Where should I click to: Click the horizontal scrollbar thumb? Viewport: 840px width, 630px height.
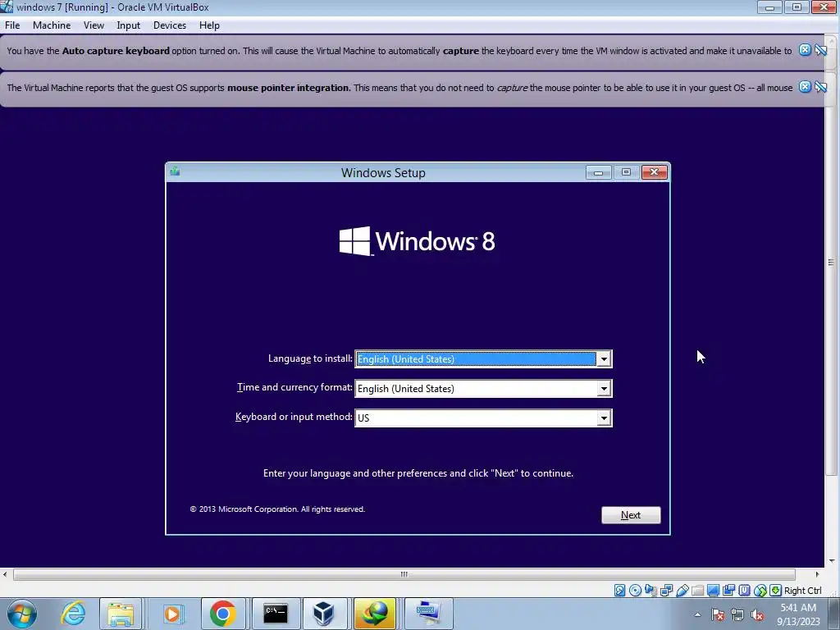404,574
